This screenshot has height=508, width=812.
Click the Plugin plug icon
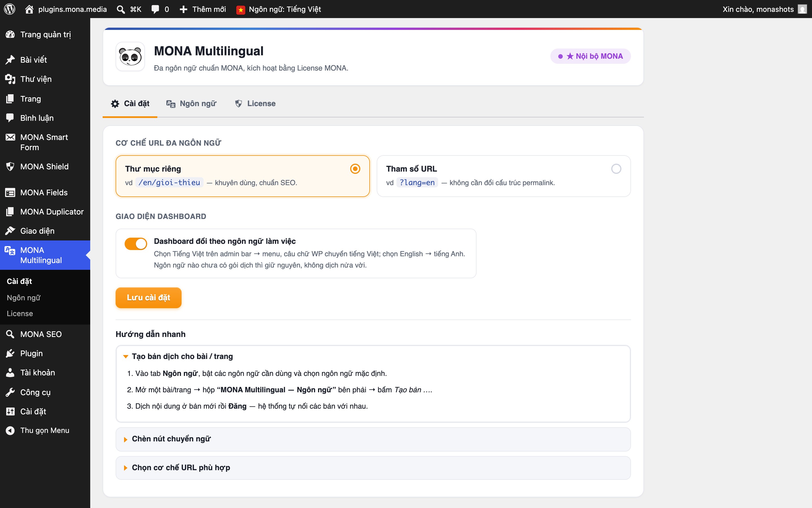click(10, 353)
